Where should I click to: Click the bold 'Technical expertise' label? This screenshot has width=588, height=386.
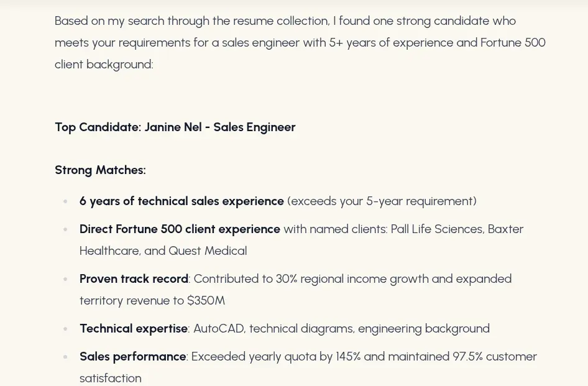click(x=133, y=328)
